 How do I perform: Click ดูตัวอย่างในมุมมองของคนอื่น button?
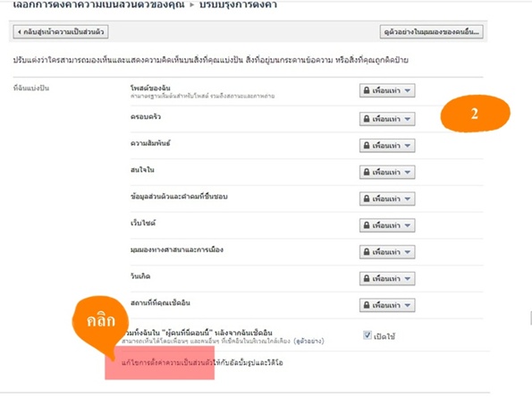(431, 32)
